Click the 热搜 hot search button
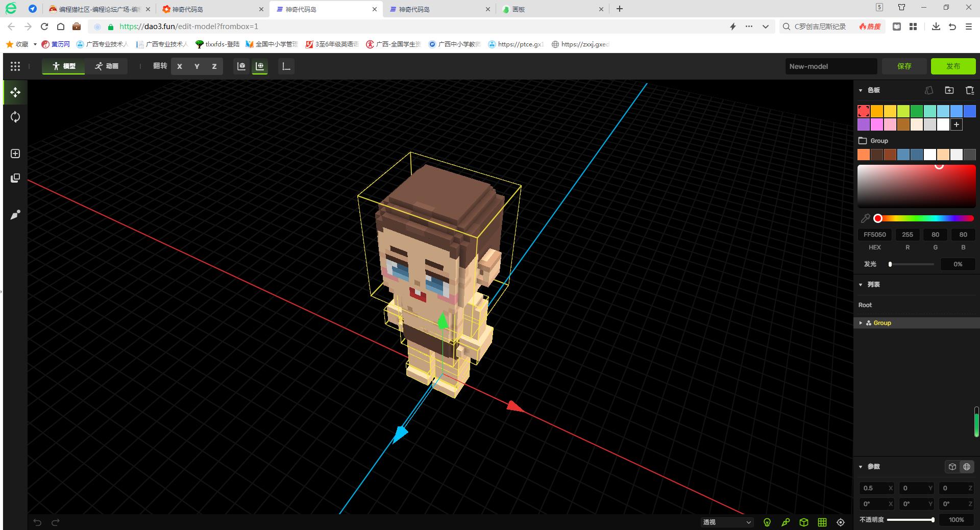980x530 pixels. click(x=870, y=27)
